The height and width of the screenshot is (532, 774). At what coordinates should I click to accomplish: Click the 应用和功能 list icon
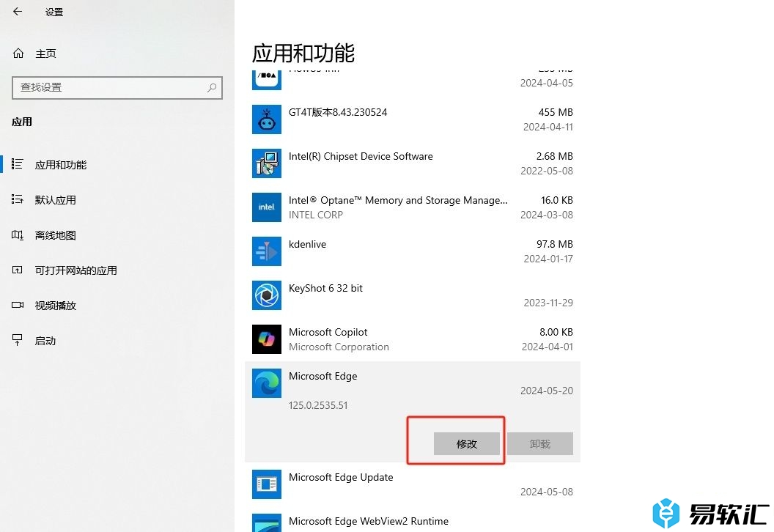18,164
